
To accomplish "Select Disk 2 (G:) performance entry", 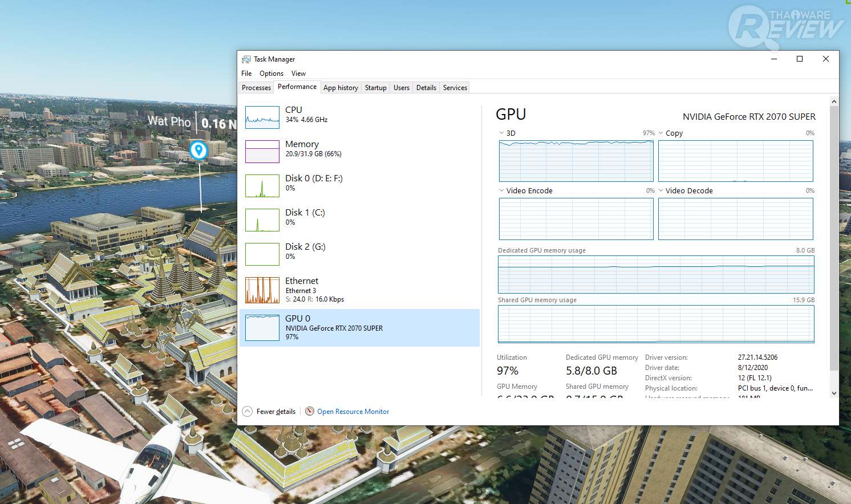I will pos(262,254).
